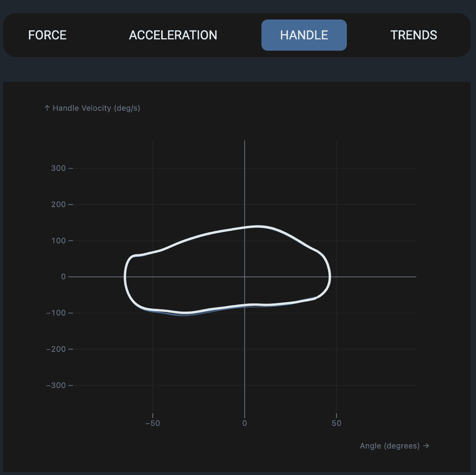Click the 100 tick mark label
Screen dimensions: 476x475
tap(58, 241)
